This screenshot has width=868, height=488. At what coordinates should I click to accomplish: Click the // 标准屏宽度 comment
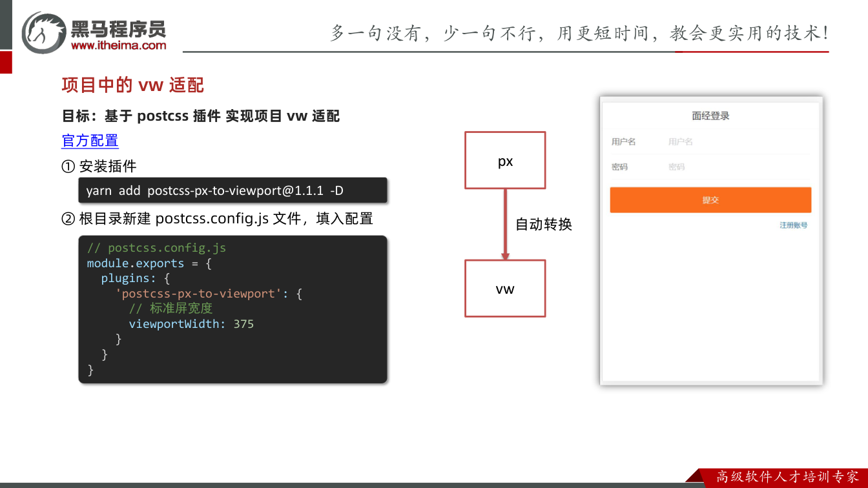coord(170,309)
